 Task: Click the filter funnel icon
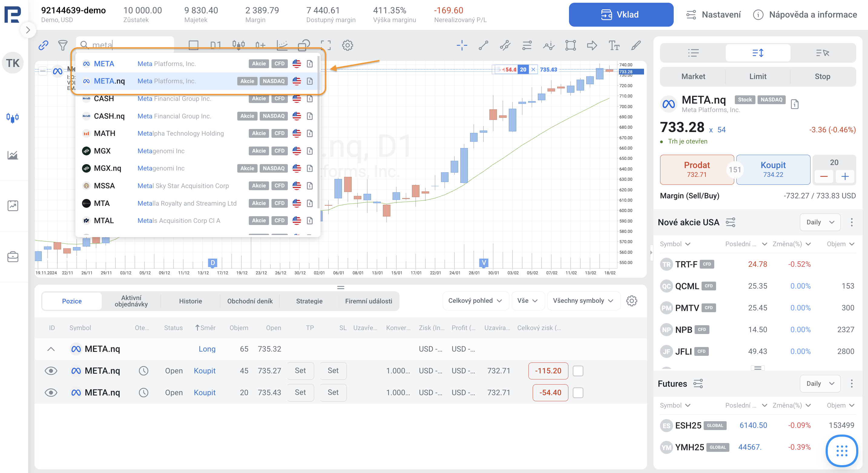tap(63, 45)
